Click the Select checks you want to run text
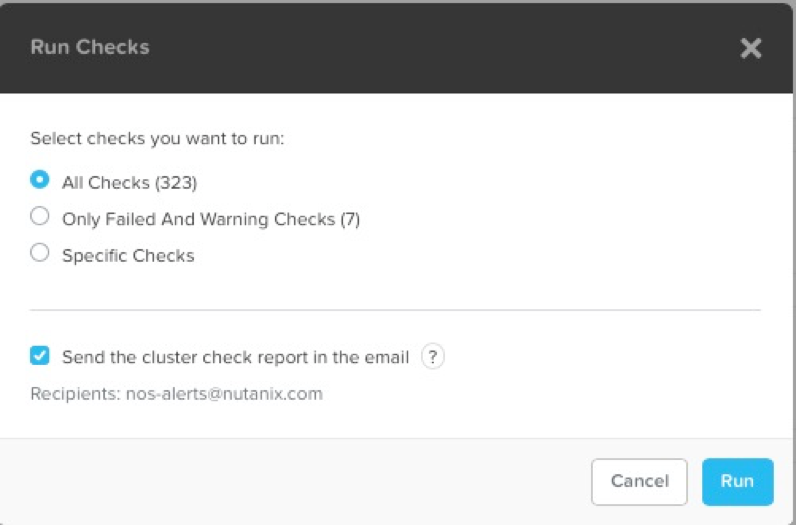The height and width of the screenshot is (525, 796). tap(157, 139)
